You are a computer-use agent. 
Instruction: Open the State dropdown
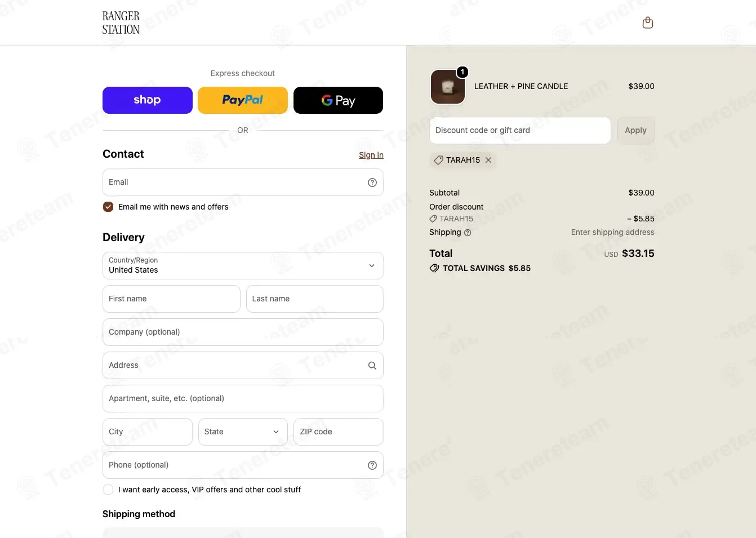243,432
